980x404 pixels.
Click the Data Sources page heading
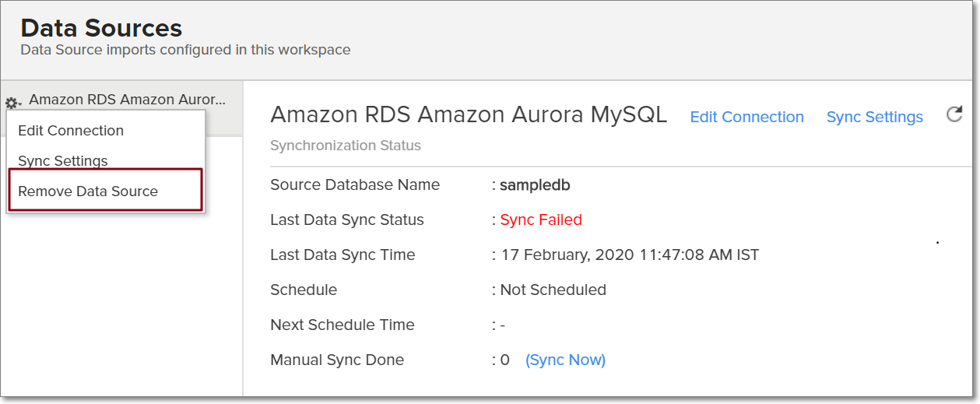click(101, 28)
